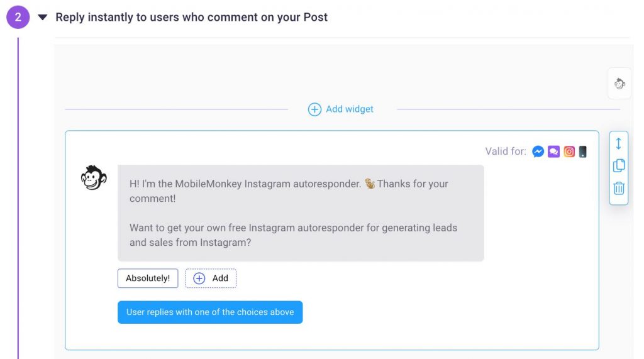644x359 pixels.
Task: Click the monkey icon button at top right
Action: [619, 84]
